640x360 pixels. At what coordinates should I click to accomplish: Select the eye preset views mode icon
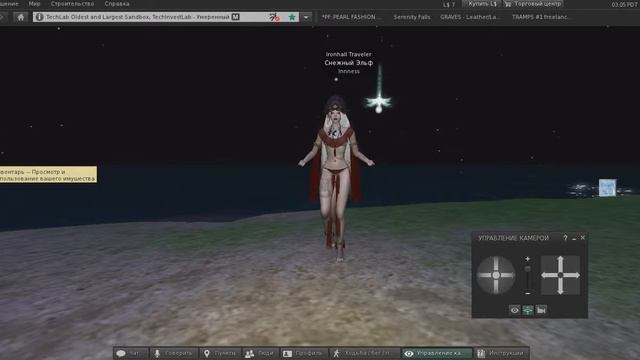click(x=515, y=310)
